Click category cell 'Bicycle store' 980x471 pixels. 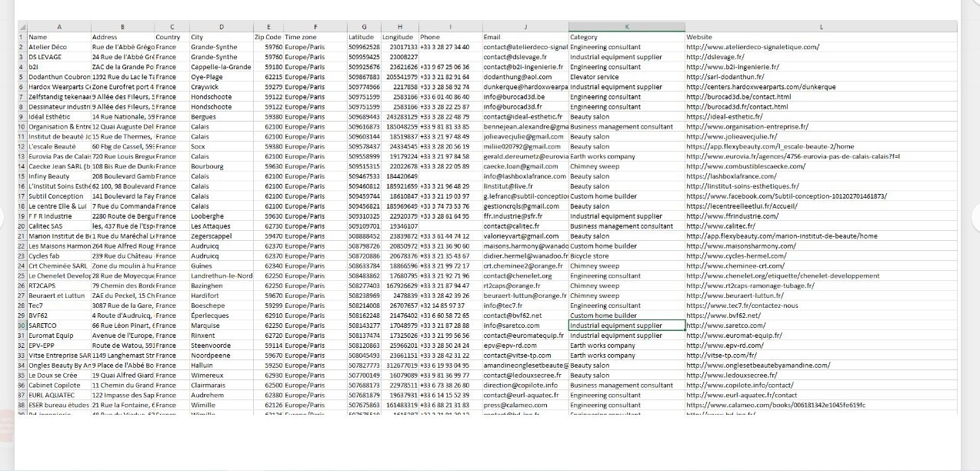pos(627,256)
